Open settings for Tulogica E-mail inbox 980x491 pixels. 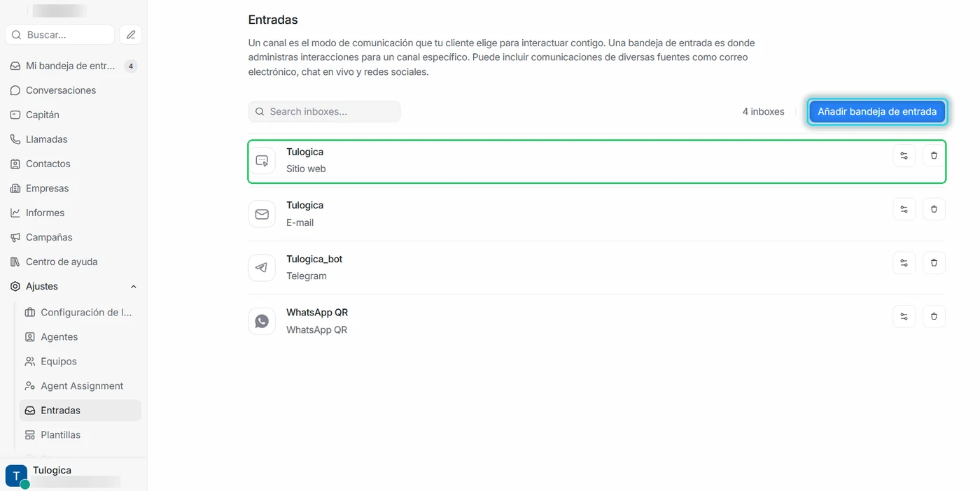click(x=904, y=209)
